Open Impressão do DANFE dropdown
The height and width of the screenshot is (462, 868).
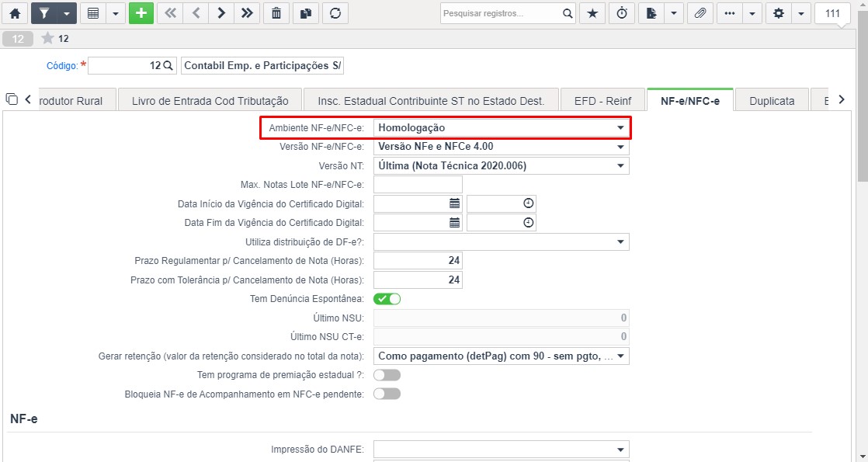coord(502,450)
